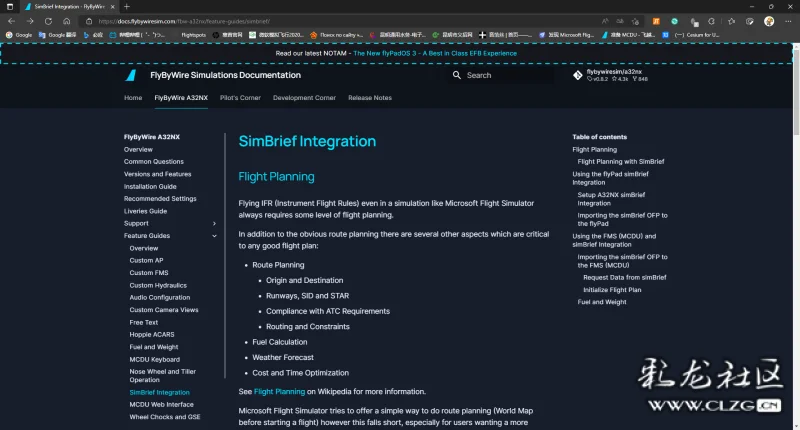Open the new tab plus button
The height and width of the screenshot is (430, 800).
click(127, 7)
